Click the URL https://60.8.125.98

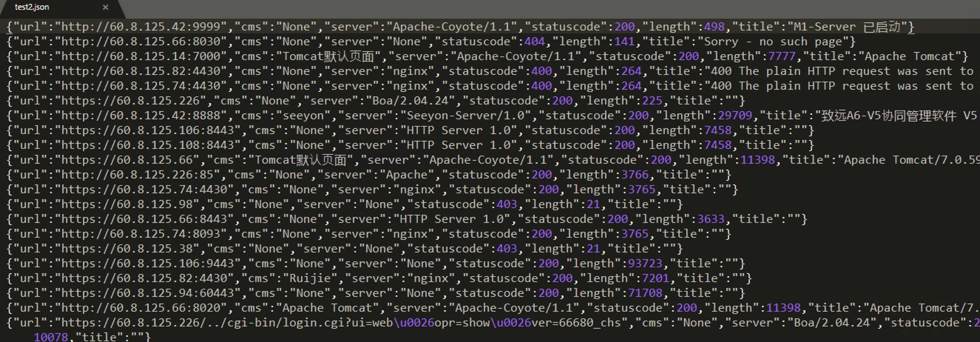(127, 205)
